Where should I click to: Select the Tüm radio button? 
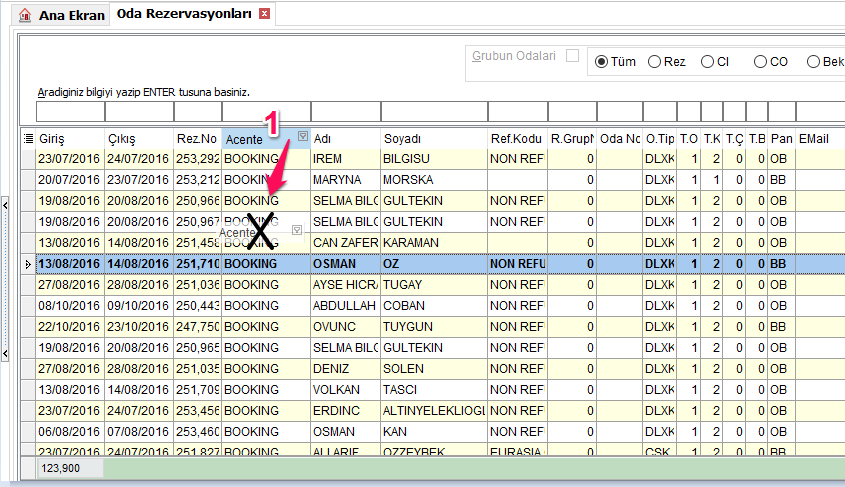tap(601, 62)
